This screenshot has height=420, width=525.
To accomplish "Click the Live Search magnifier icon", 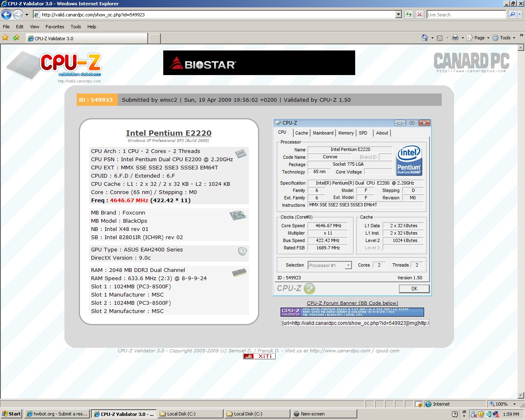I will 512,14.
